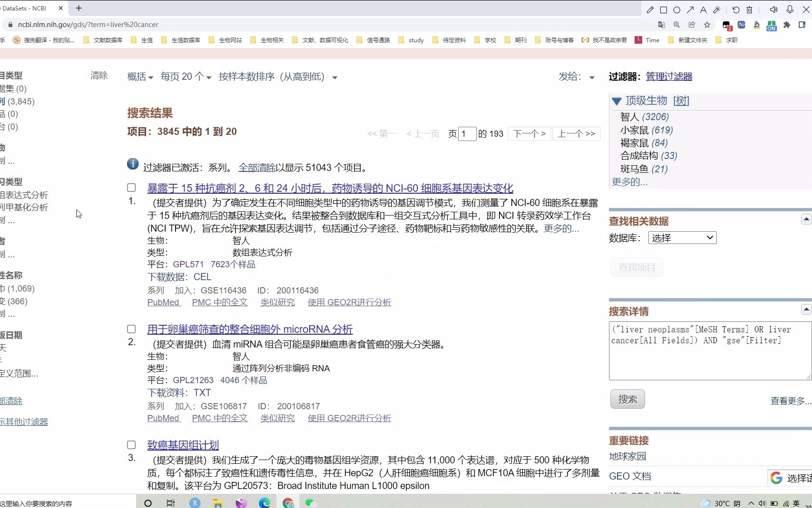The width and height of the screenshot is (812, 508).
Task: Select the magic wand highlight tool
Action: 717,9
